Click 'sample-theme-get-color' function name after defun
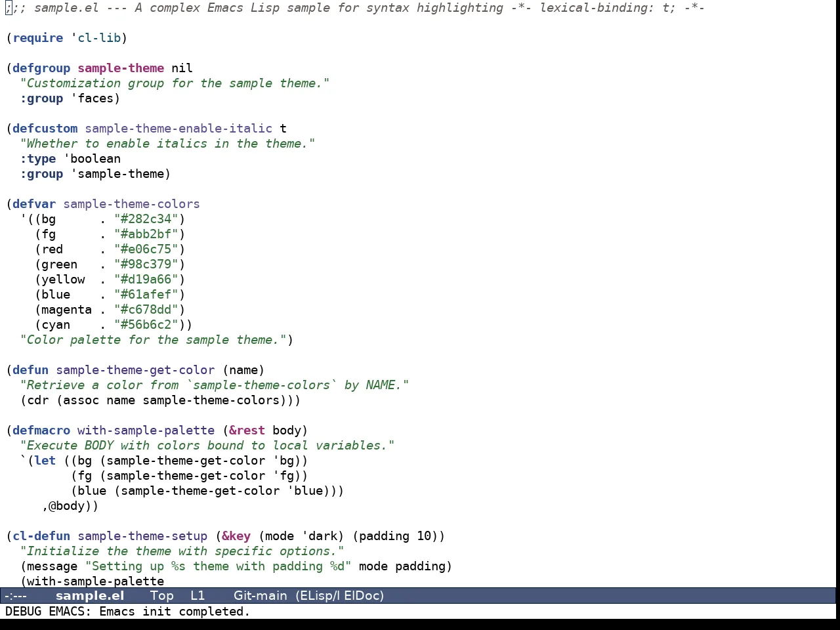Screen dimensions: 840x630 coord(135,370)
